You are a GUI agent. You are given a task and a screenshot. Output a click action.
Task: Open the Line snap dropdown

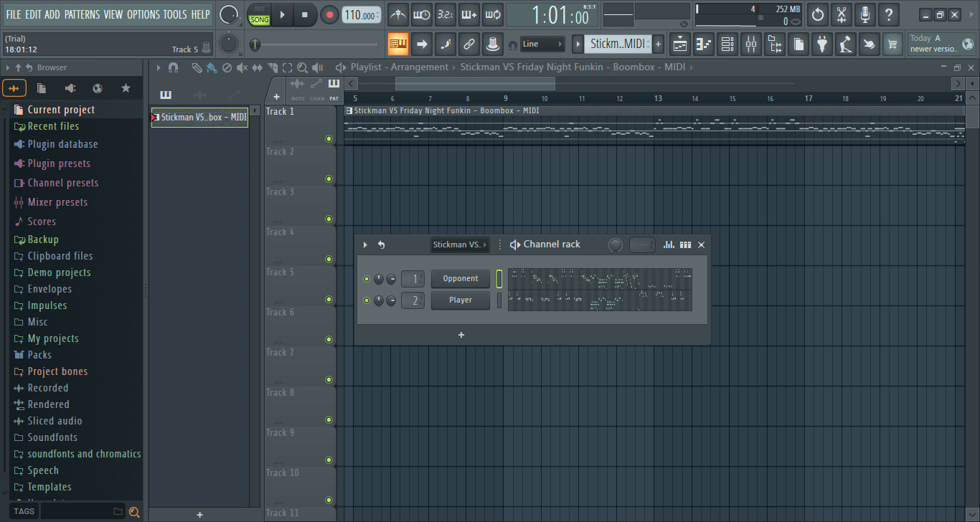542,44
